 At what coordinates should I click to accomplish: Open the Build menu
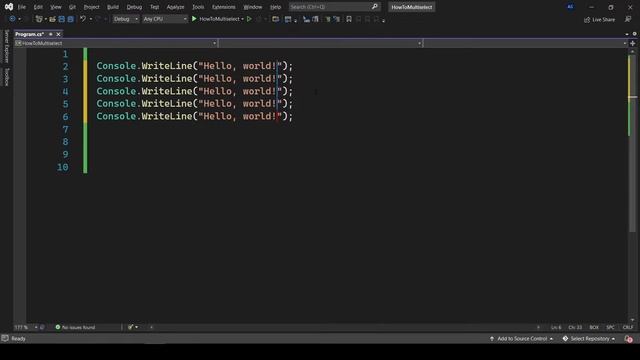113,7
